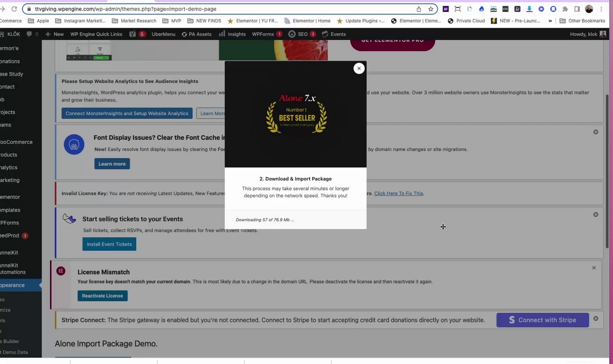Open the Private Cloud bookmark

[x=467, y=21]
